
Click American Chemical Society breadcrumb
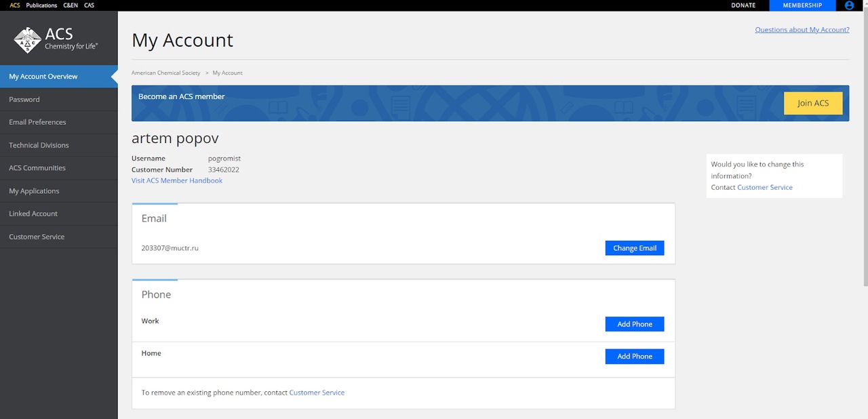coord(166,73)
